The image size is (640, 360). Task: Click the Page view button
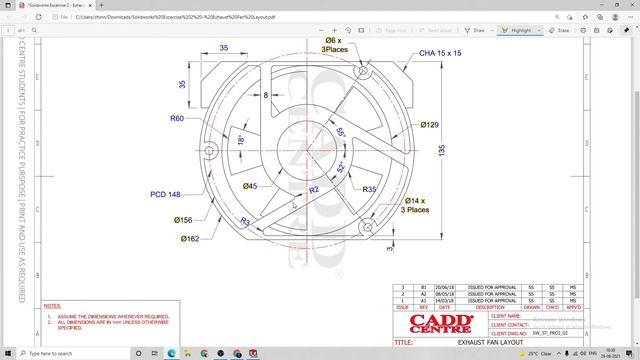click(391, 30)
